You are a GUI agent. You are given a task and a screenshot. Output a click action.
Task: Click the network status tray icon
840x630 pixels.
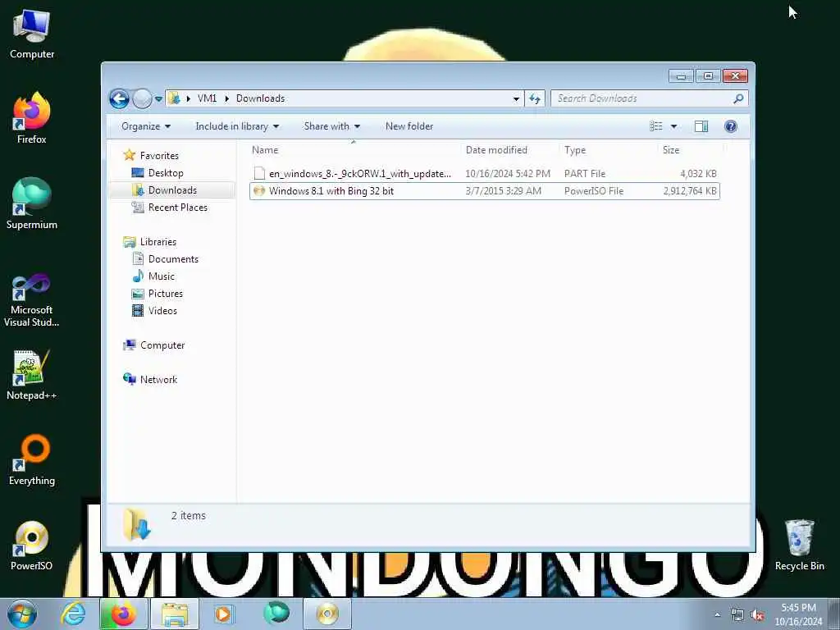tap(737, 615)
